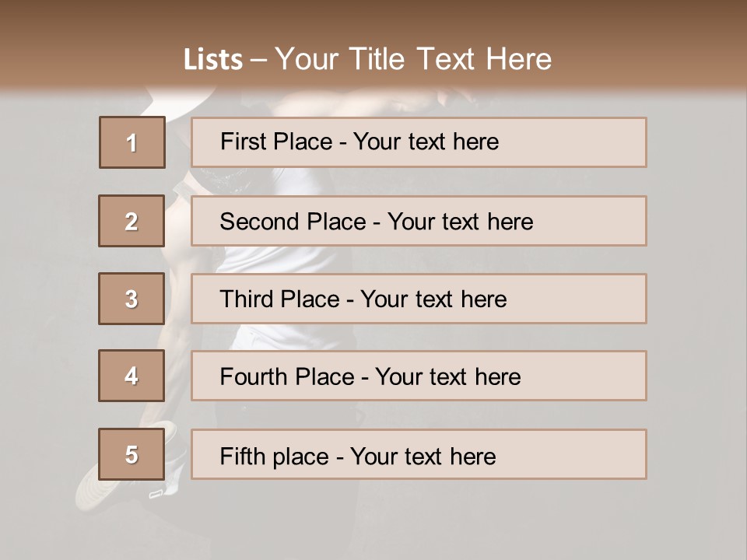
Task: Select the Second Place text box
Action: (x=419, y=221)
